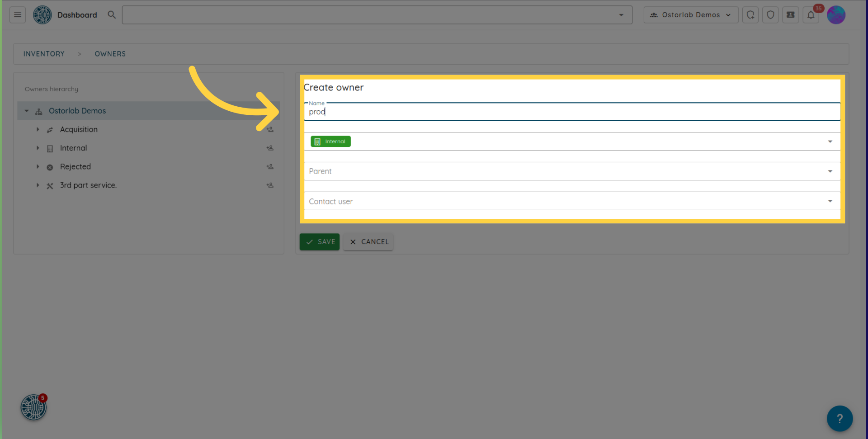
Task: Click add-owner icon next to Rejected
Action: click(x=270, y=167)
